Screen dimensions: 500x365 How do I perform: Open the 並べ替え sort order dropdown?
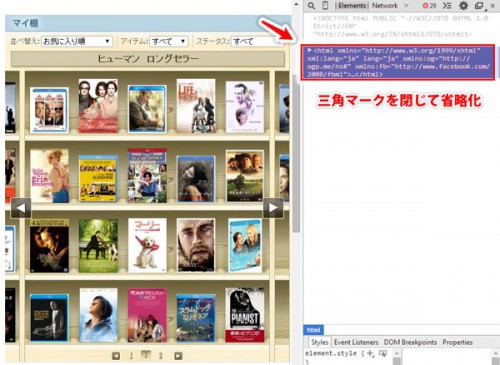point(77,41)
